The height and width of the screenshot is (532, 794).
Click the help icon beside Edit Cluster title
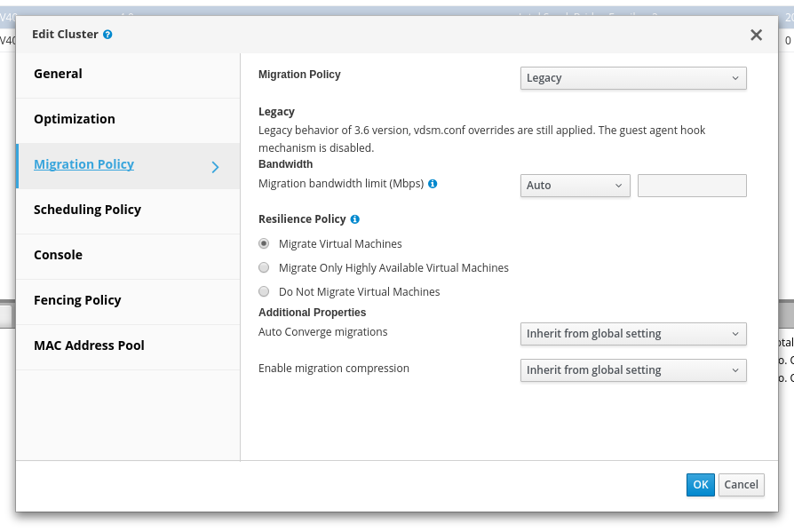click(107, 35)
